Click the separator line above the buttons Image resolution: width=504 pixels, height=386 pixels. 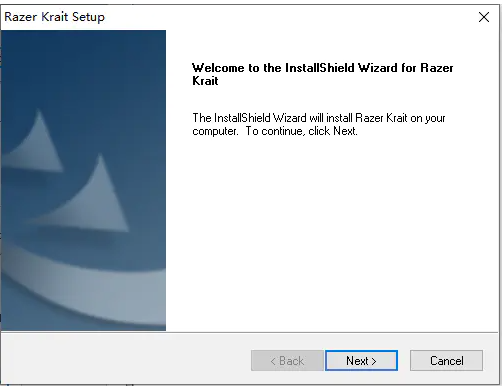pyautogui.click(x=249, y=332)
